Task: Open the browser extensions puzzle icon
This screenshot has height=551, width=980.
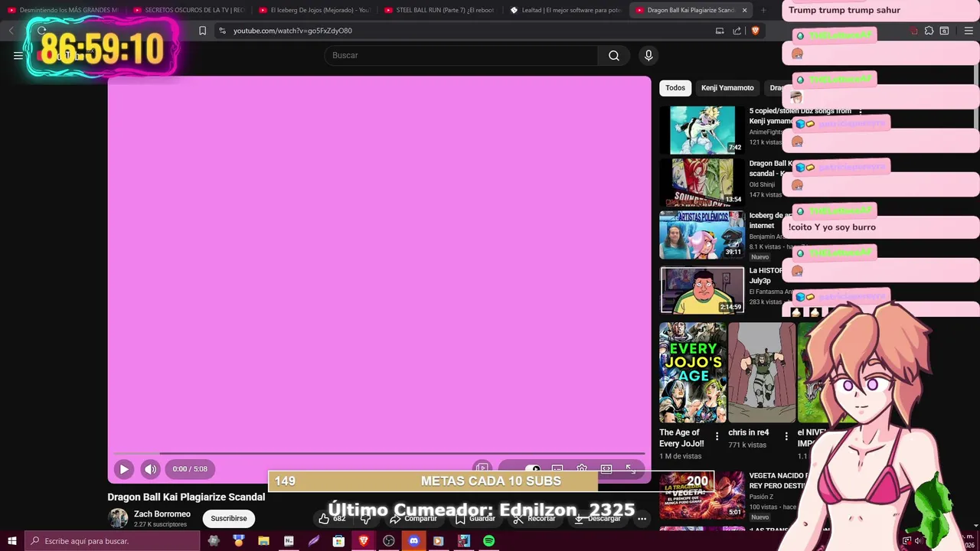Action: pos(929,31)
